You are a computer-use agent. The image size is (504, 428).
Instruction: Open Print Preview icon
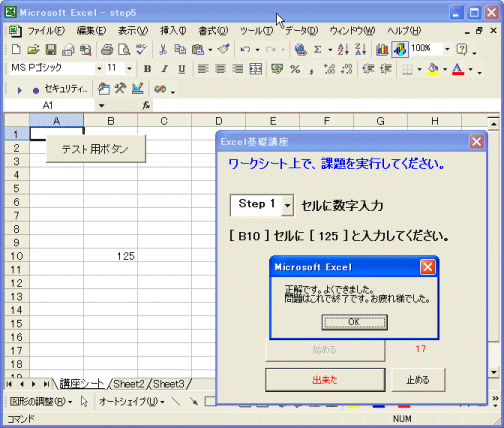(124, 50)
